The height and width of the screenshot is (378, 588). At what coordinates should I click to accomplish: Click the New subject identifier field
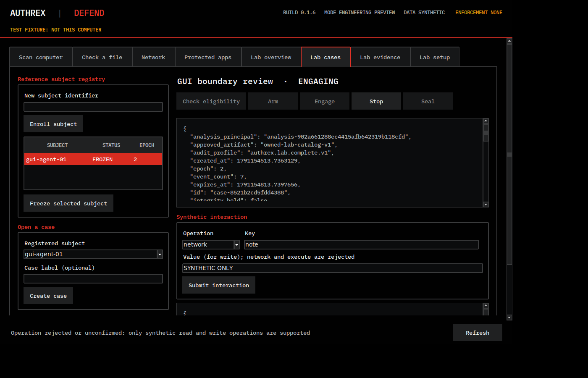click(93, 107)
